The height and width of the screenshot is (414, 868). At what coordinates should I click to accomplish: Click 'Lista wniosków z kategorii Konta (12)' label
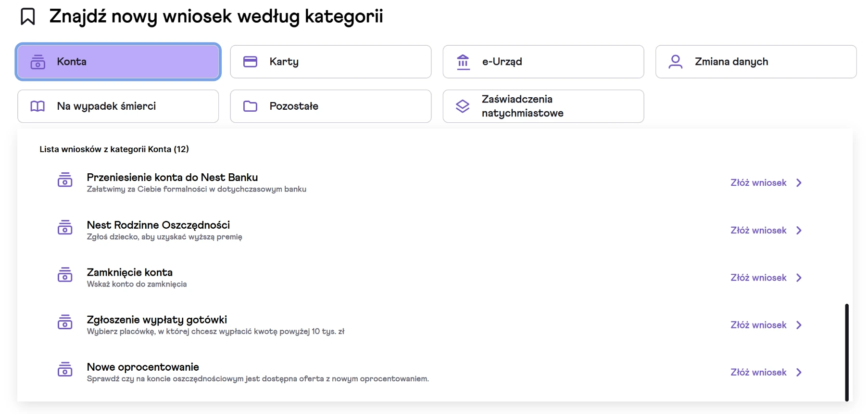pos(114,149)
